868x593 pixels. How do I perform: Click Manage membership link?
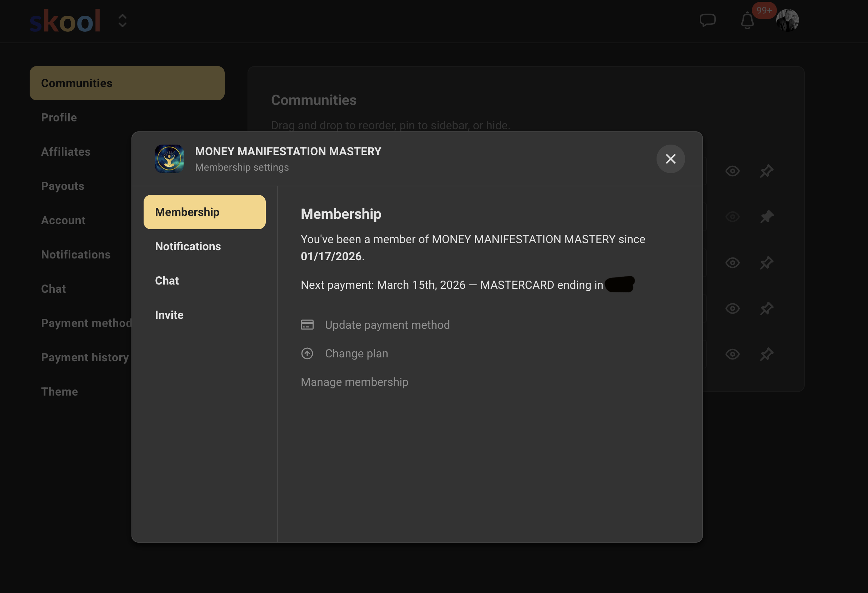click(354, 382)
